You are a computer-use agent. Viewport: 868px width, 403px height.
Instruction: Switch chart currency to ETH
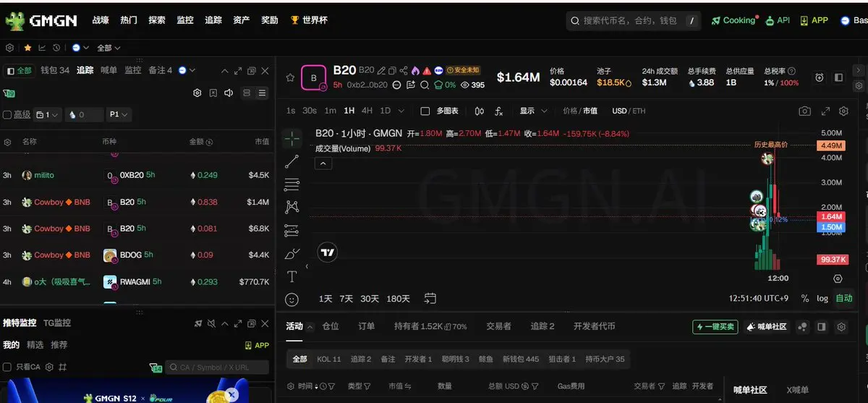coord(639,111)
